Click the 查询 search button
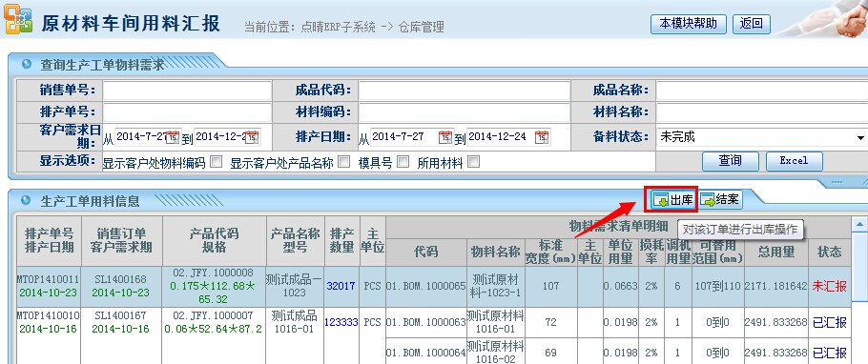The image size is (868, 364). pos(730,161)
